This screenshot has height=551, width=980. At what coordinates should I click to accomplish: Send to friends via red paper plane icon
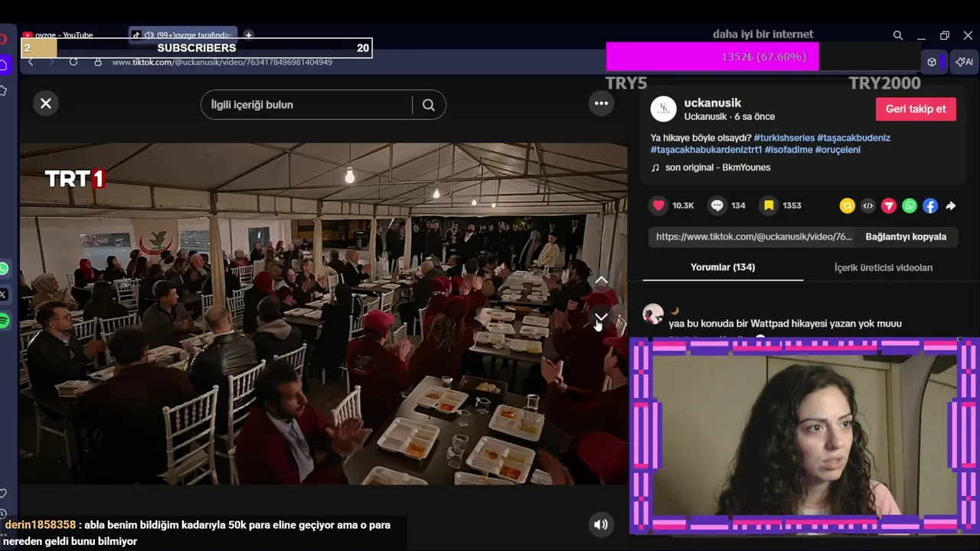pos(888,206)
